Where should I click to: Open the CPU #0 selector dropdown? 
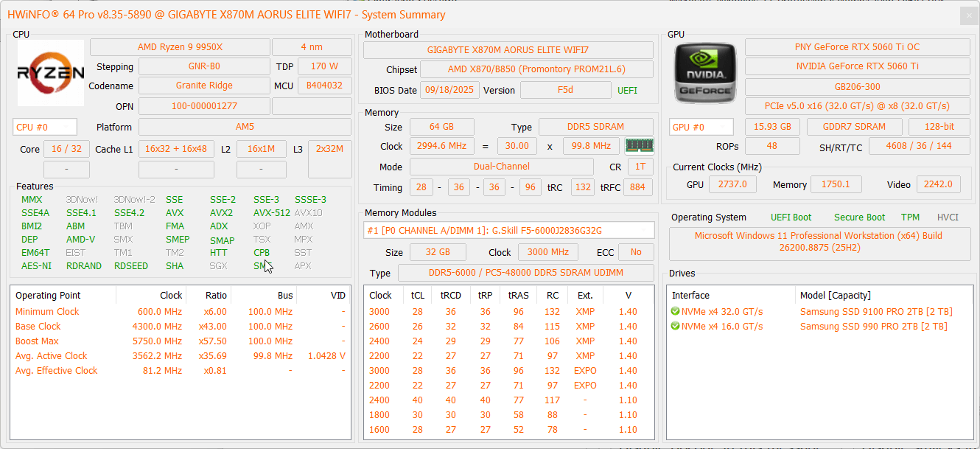click(x=45, y=127)
